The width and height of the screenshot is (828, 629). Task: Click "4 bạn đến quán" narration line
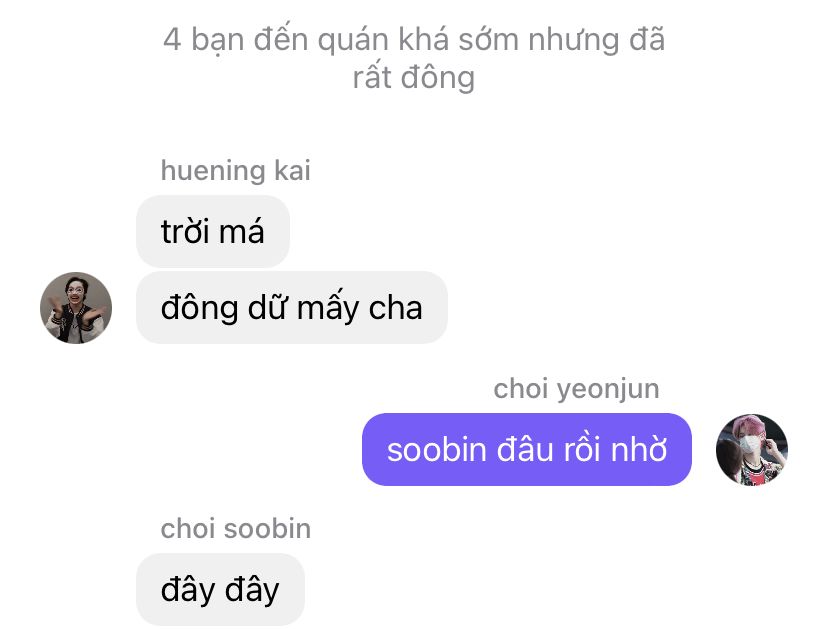pyautogui.click(x=276, y=40)
